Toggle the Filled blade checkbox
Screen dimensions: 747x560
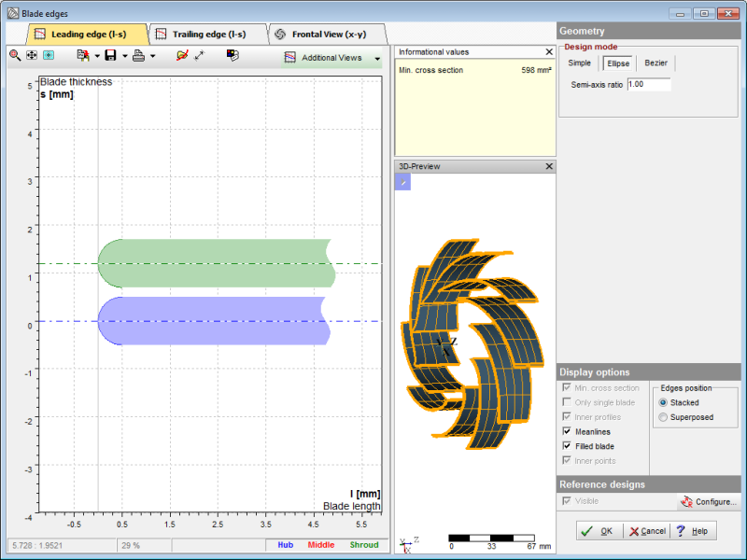pyautogui.click(x=567, y=446)
